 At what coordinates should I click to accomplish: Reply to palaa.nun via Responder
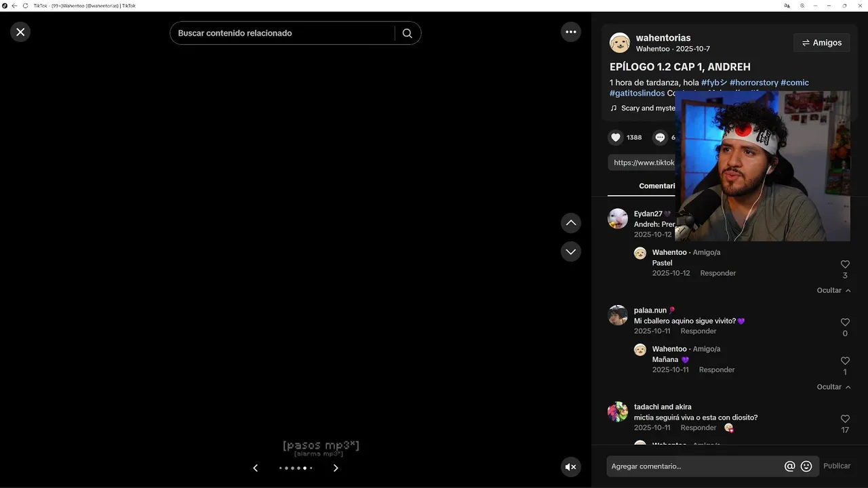(698, 331)
